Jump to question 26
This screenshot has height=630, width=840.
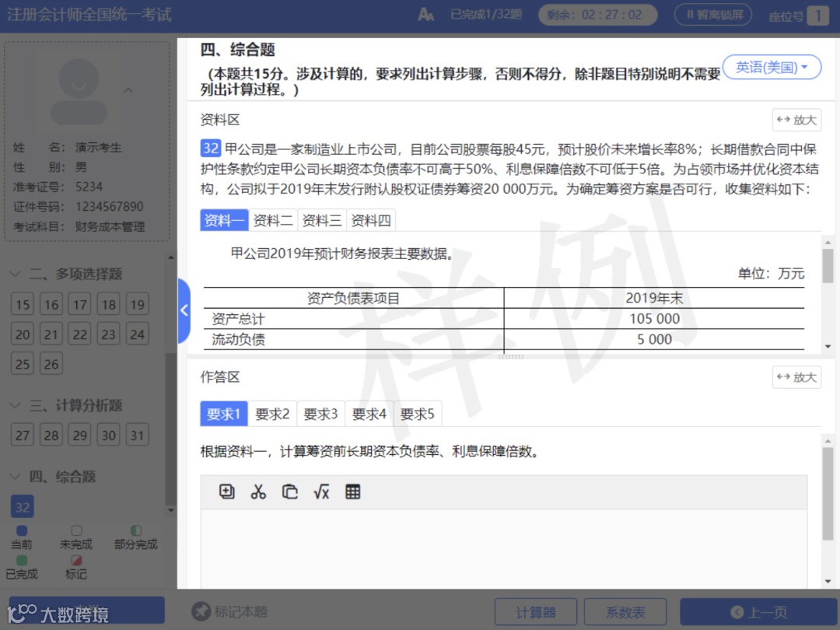[x=51, y=364]
